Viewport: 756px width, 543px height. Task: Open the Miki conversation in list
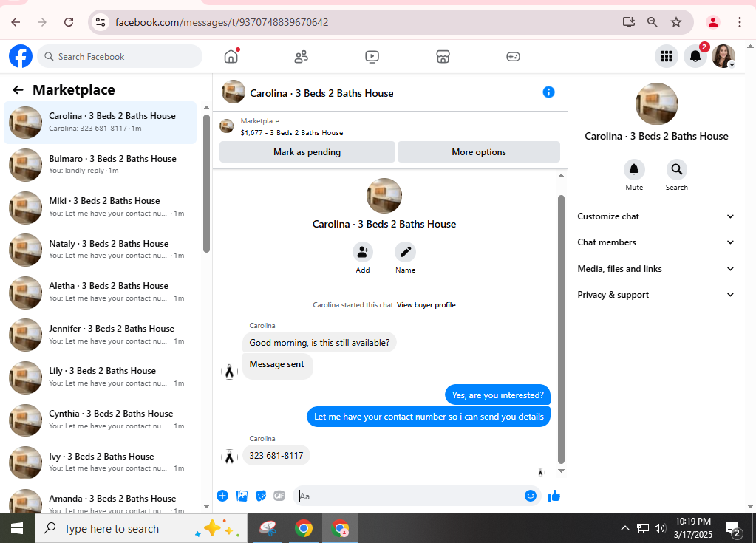click(x=101, y=207)
